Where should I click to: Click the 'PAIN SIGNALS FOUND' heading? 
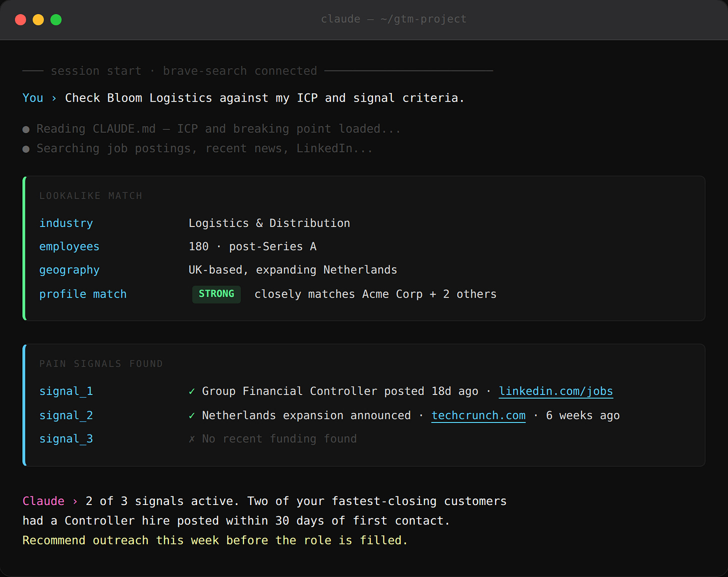(101, 364)
